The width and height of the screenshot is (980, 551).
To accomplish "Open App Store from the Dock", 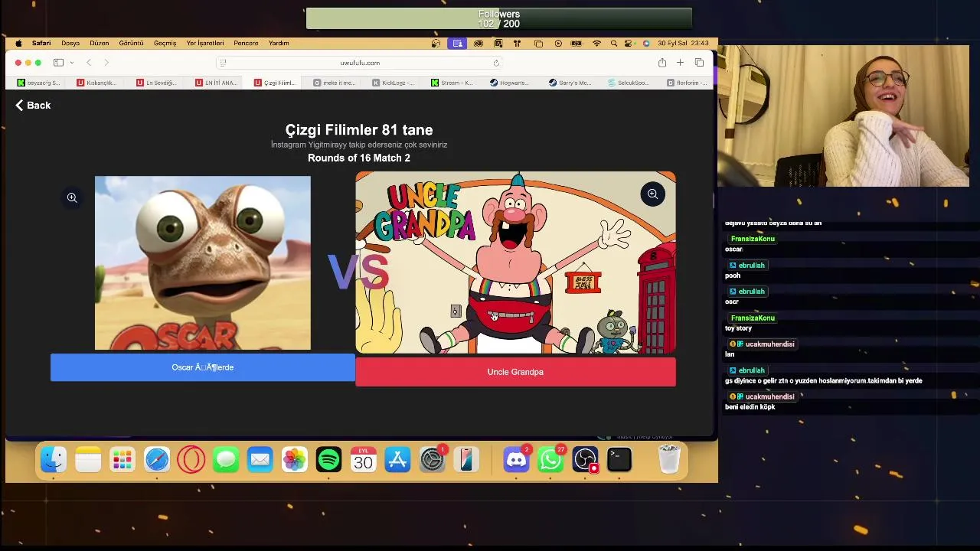I will pyautogui.click(x=398, y=459).
